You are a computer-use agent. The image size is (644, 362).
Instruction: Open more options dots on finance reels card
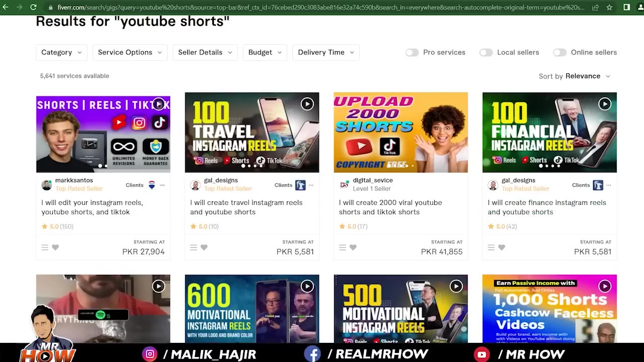pos(608,186)
